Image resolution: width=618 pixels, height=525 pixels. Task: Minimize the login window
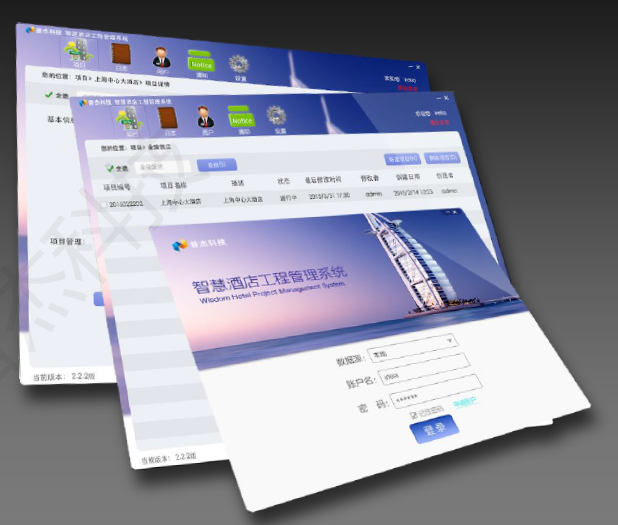[448, 212]
